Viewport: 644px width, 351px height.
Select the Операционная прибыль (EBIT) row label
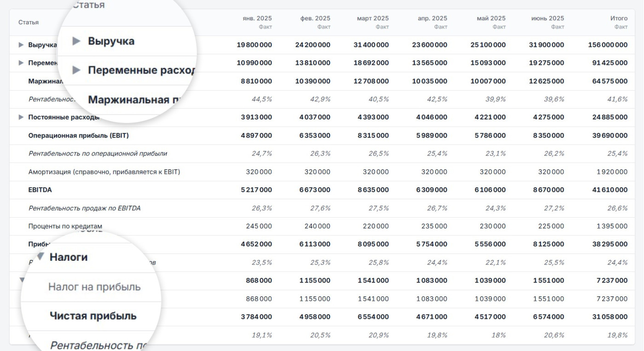pos(79,136)
